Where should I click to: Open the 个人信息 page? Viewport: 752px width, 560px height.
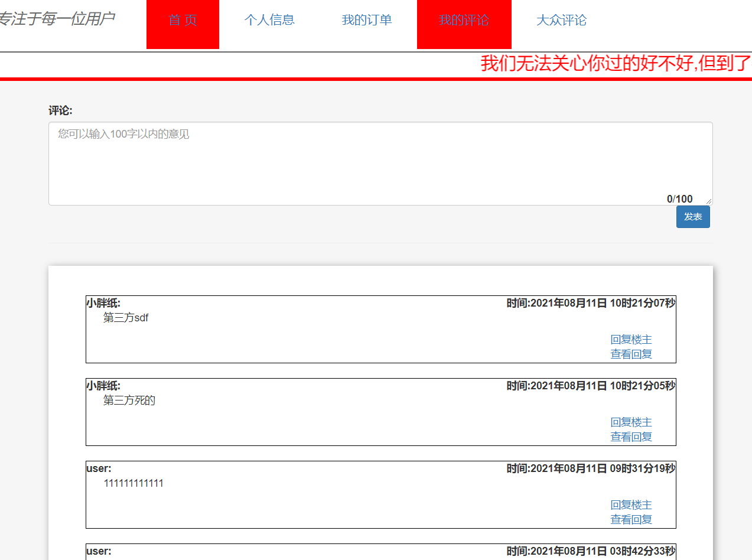point(269,20)
